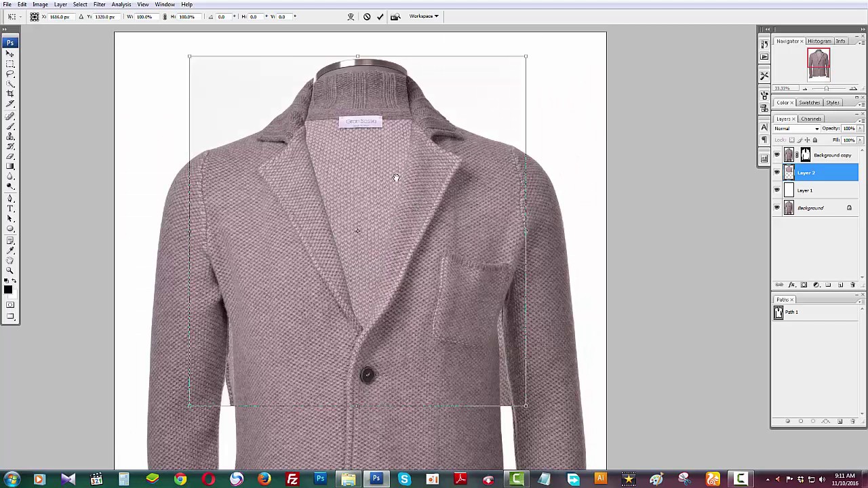Delete the selected layer with trash
The width and height of the screenshot is (868, 488).
pos(853,285)
